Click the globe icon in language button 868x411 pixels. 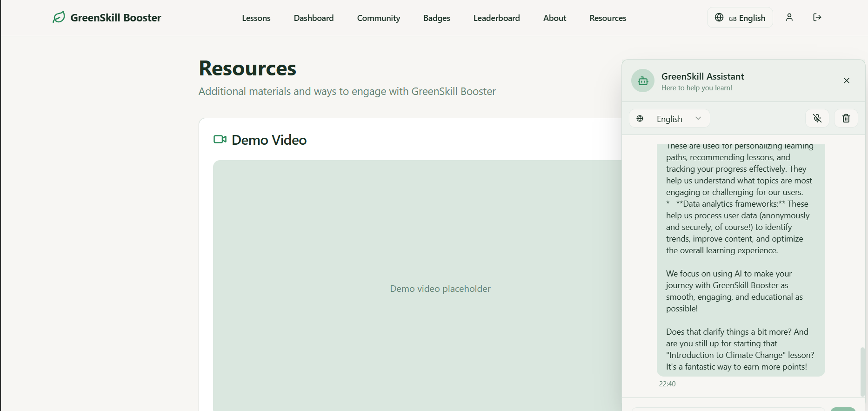coord(719,17)
